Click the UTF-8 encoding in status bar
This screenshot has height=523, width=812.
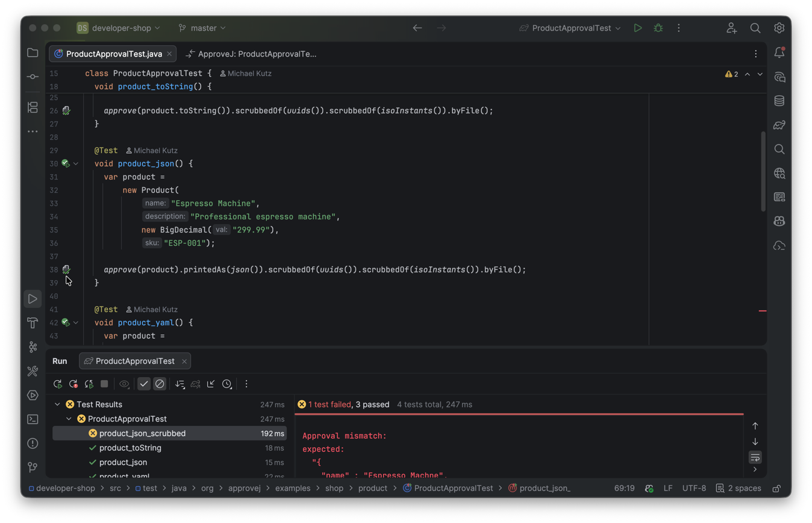coord(694,488)
